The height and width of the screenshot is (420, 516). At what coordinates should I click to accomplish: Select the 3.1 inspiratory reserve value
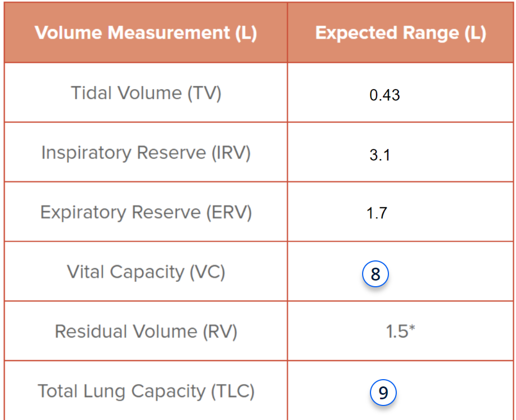click(380, 155)
